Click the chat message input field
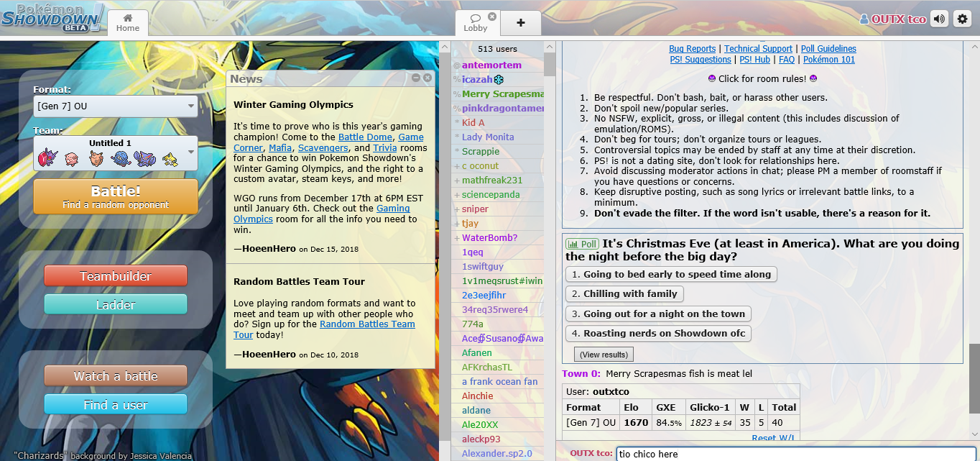The width and height of the screenshot is (980, 461). coord(790,454)
